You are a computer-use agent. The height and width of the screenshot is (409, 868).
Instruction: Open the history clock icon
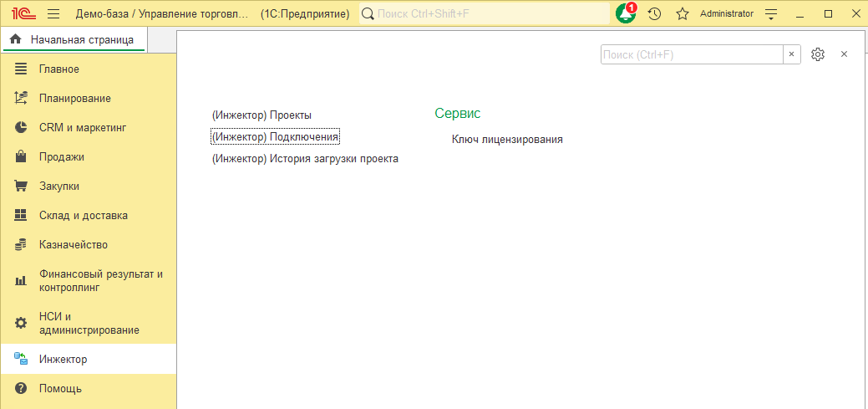click(x=655, y=14)
